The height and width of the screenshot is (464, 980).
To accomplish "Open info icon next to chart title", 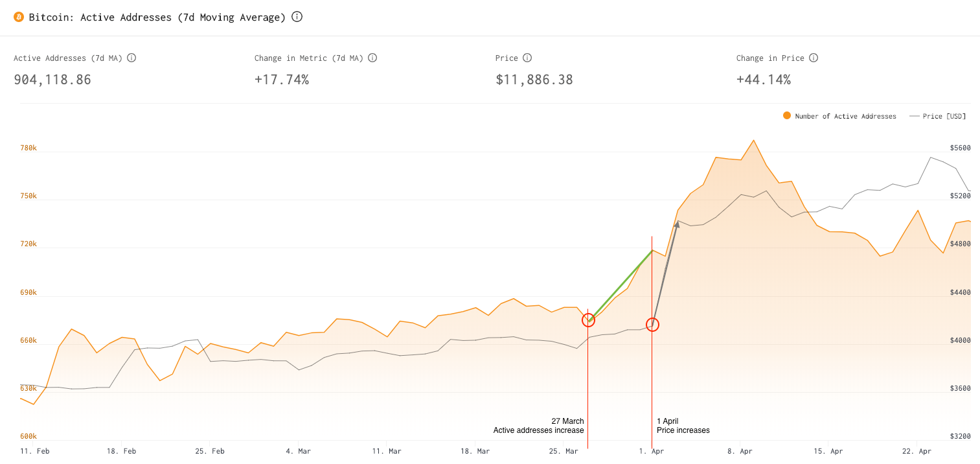I will click(297, 17).
